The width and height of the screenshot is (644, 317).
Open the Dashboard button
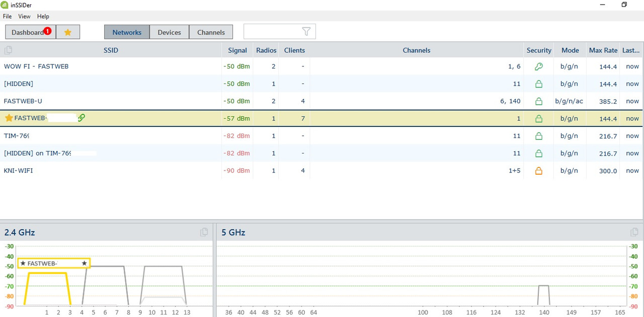tap(30, 32)
